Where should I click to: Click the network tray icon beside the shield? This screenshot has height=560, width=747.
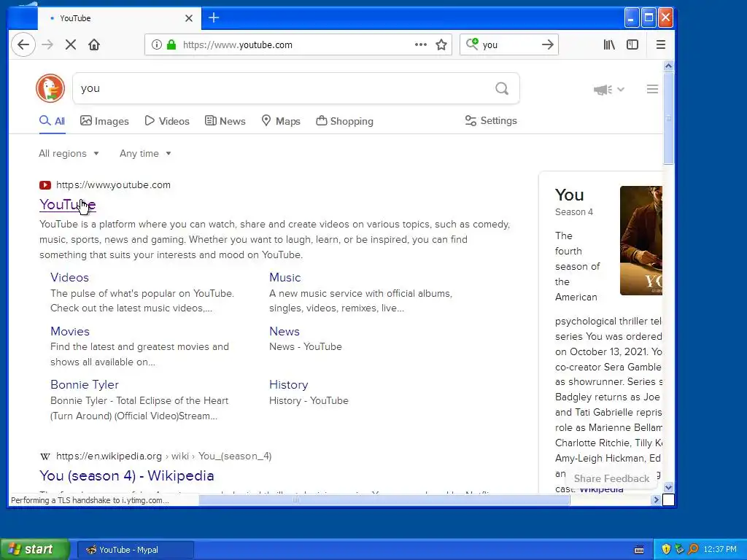click(x=679, y=549)
